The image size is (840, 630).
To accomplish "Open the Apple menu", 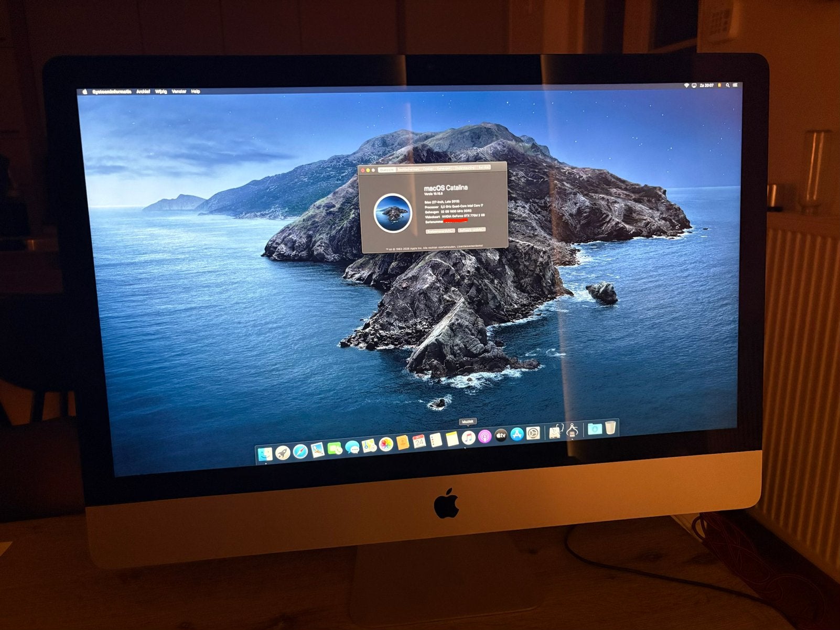I will (x=85, y=92).
